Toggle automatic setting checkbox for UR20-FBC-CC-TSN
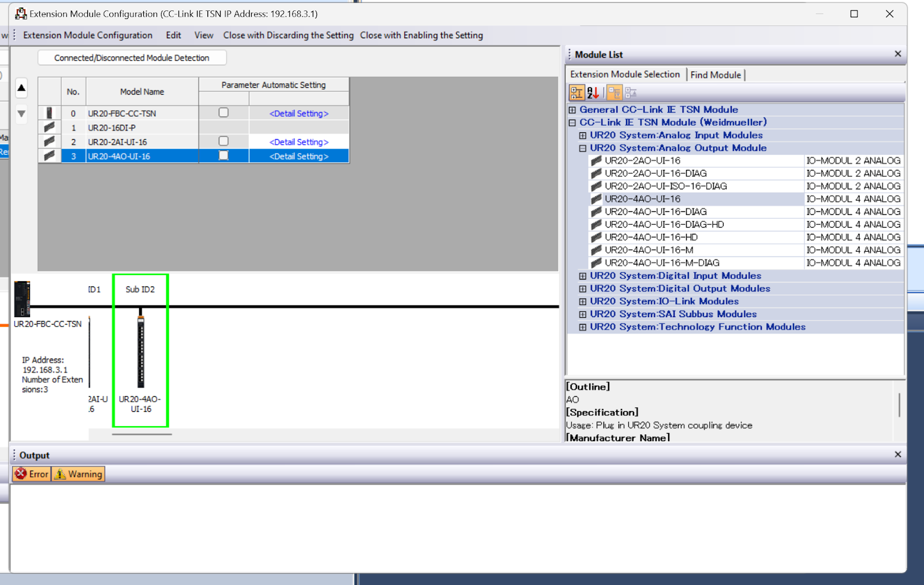 pos(223,113)
